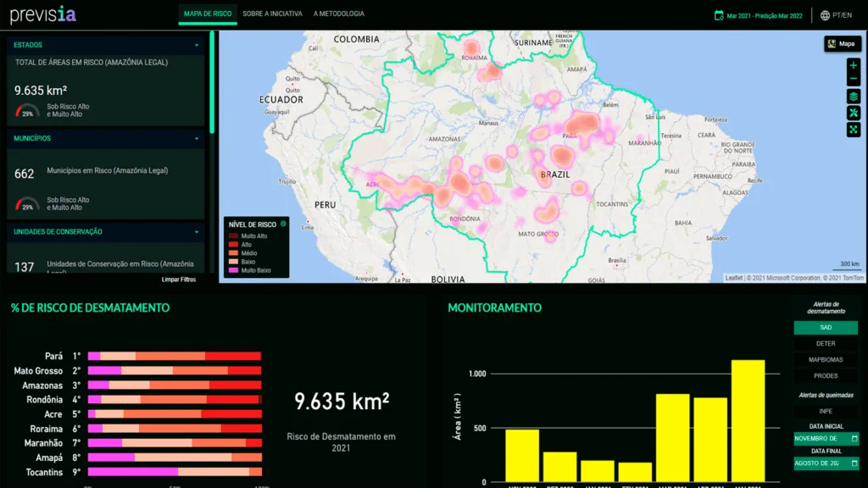Click the Muito Baixo legend swatch

point(233,270)
